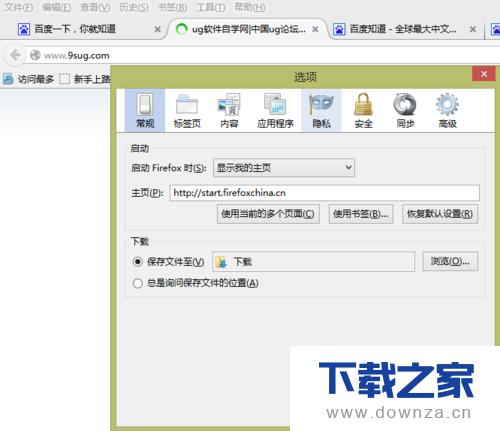
Task: Click the 访问最多 bookmark icon
Action: click(8, 79)
